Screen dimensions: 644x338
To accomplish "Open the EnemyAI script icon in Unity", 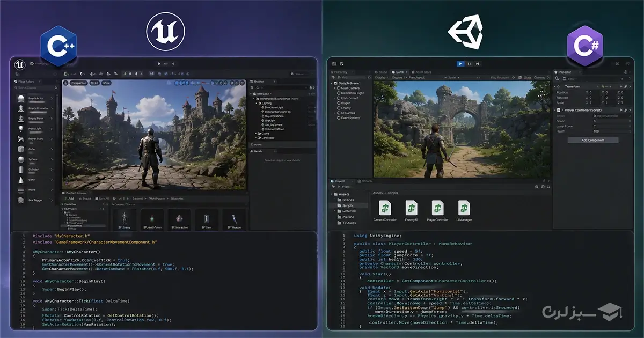I will pyautogui.click(x=411, y=208).
